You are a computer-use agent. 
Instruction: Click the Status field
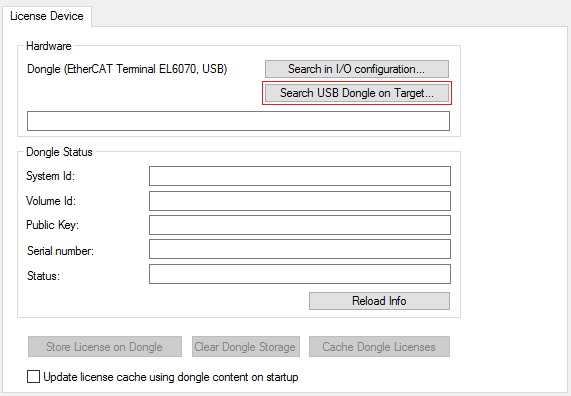[x=300, y=274]
